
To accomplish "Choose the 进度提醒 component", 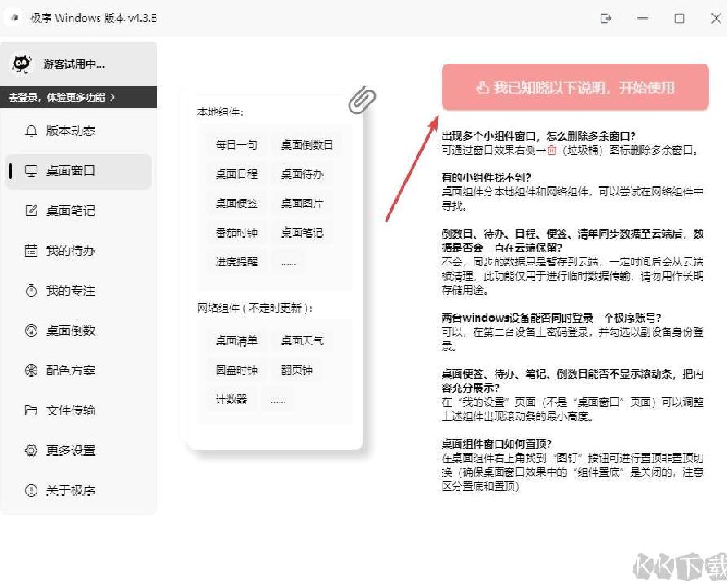I will pos(236,261).
